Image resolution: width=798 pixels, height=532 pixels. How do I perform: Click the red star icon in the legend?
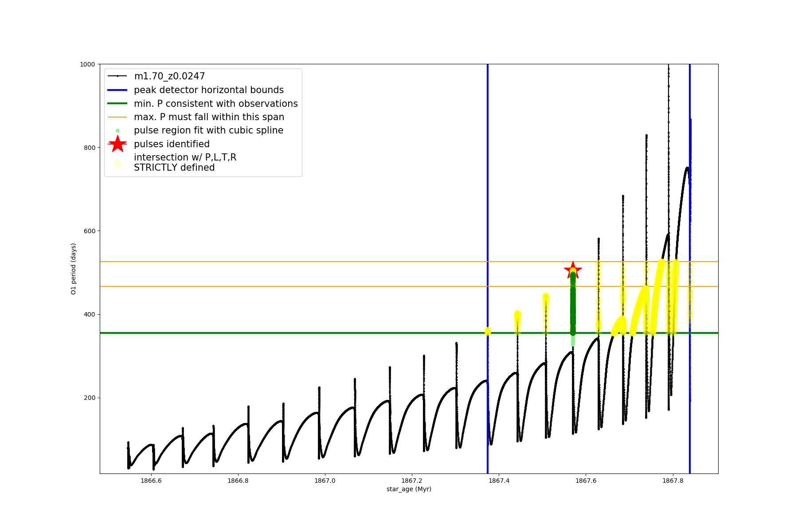click(117, 144)
